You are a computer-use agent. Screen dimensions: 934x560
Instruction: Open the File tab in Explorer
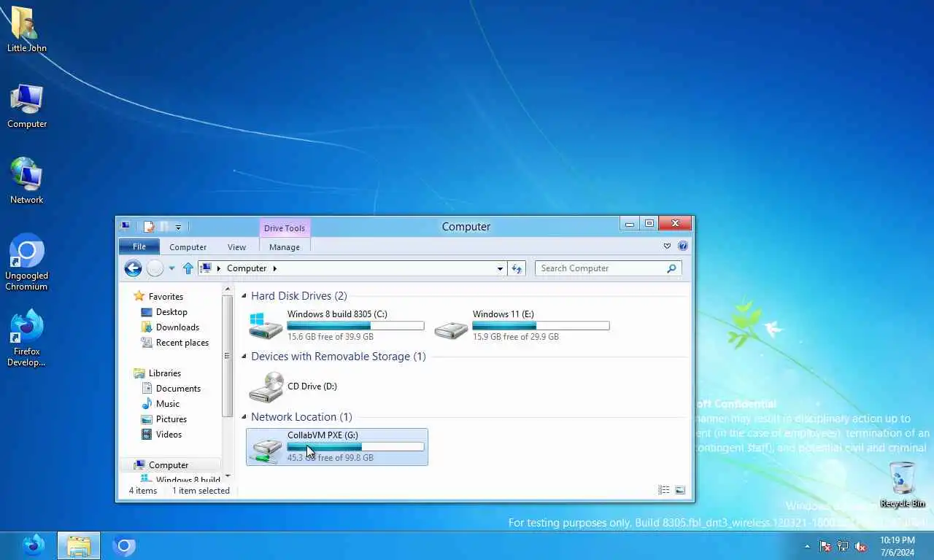pos(139,246)
